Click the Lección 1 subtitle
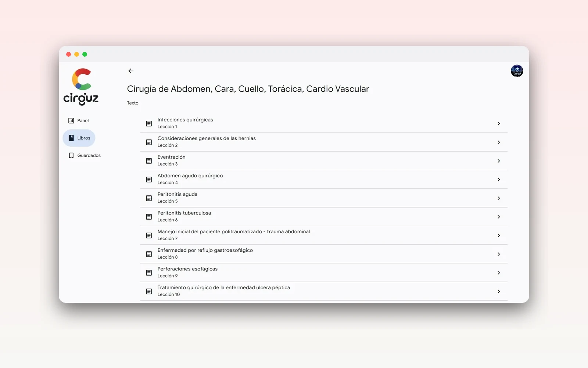The height and width of the screenshot is (368, 588). point(167,127)
